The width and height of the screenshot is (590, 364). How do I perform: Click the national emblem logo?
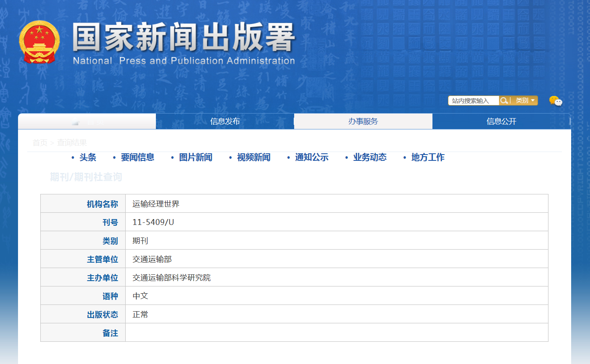coord(39,42)
